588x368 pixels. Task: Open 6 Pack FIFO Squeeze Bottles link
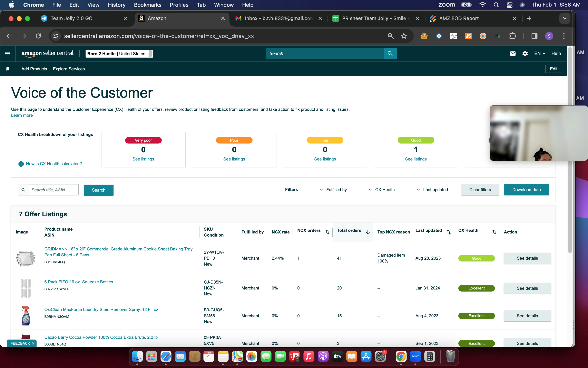pyautogui.click(x=79, y=282)
